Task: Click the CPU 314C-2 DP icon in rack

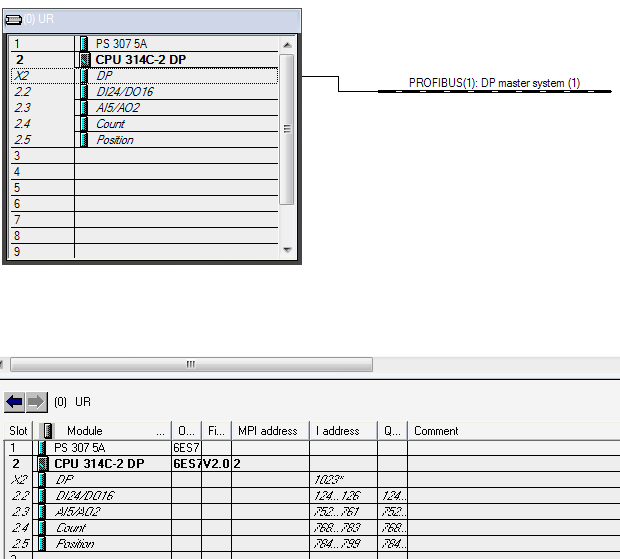Action: tap(85, 60)
